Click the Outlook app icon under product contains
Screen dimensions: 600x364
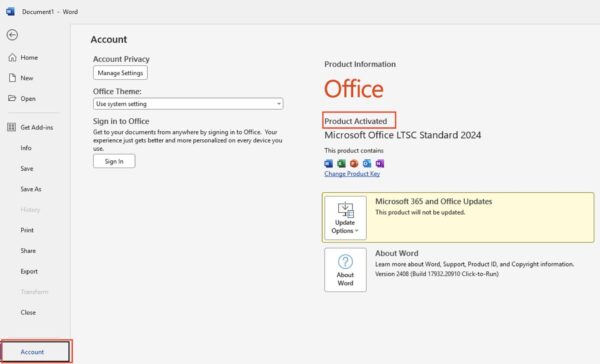pos(367,164)
